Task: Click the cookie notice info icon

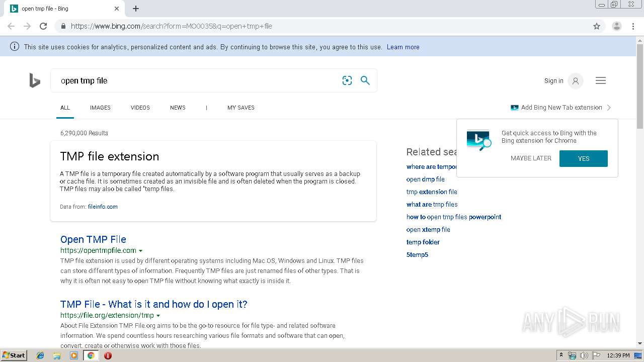Action: click(x=15, y=47)
